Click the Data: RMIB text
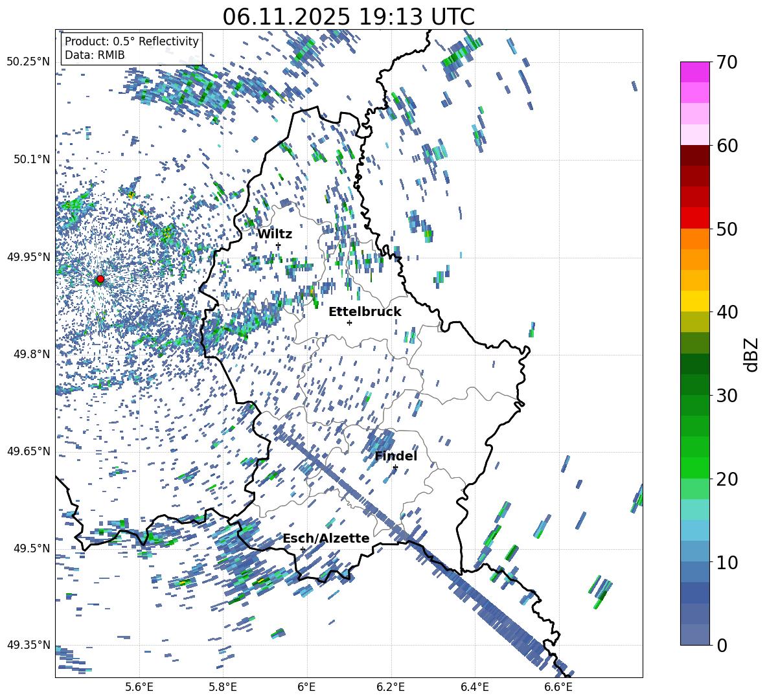Viewport: 767px width, 700px height. (95, 55)
